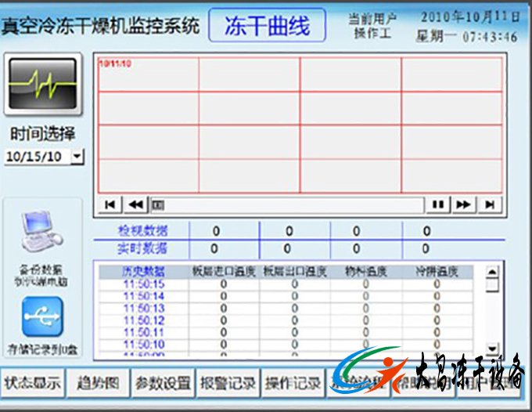The width and height of the screenshot is (532, 412).
Task: Open the 状态显示 page
Action: [32, 383]
